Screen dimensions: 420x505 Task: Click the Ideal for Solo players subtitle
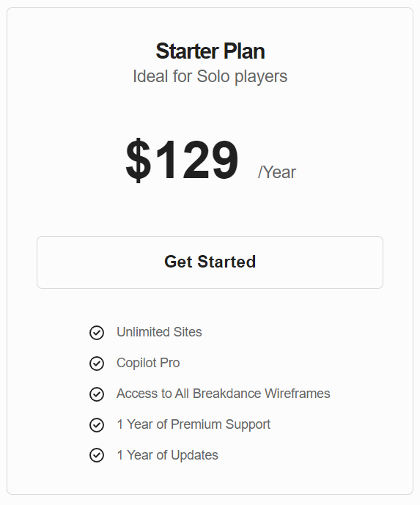pos(210,77)
